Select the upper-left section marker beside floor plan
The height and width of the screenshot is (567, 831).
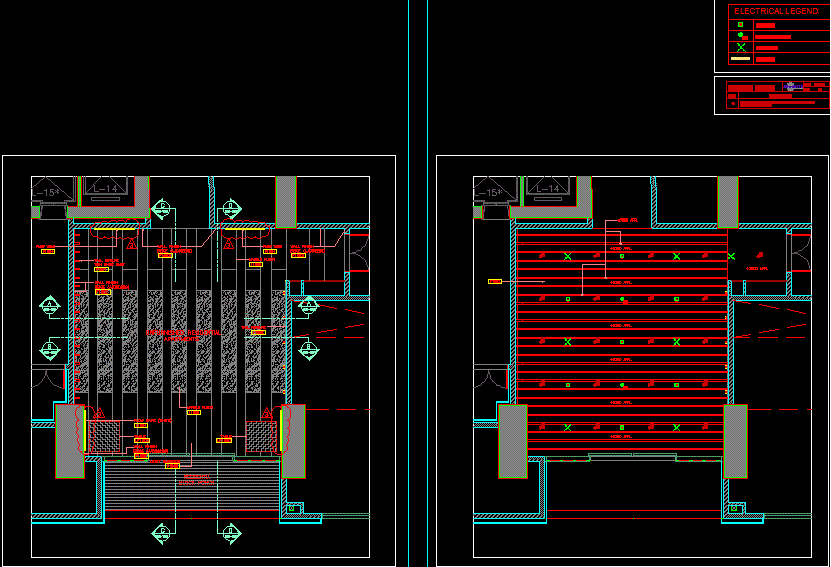(50, 306)
